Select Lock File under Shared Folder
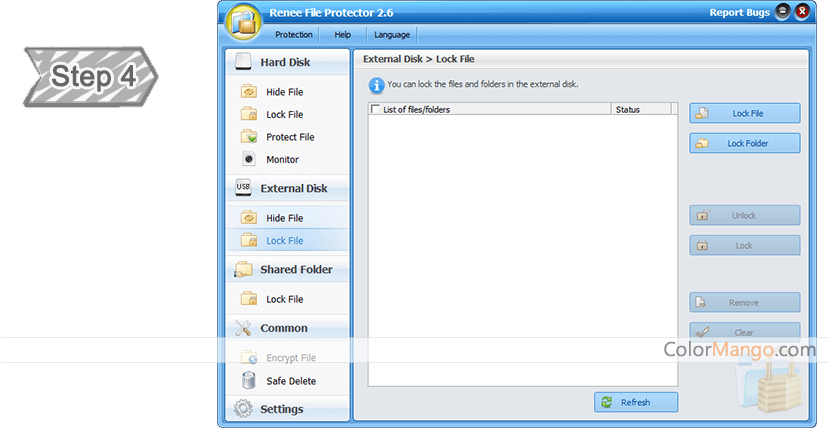This screenshot has height=428, width=828. [x=284, y=299]
